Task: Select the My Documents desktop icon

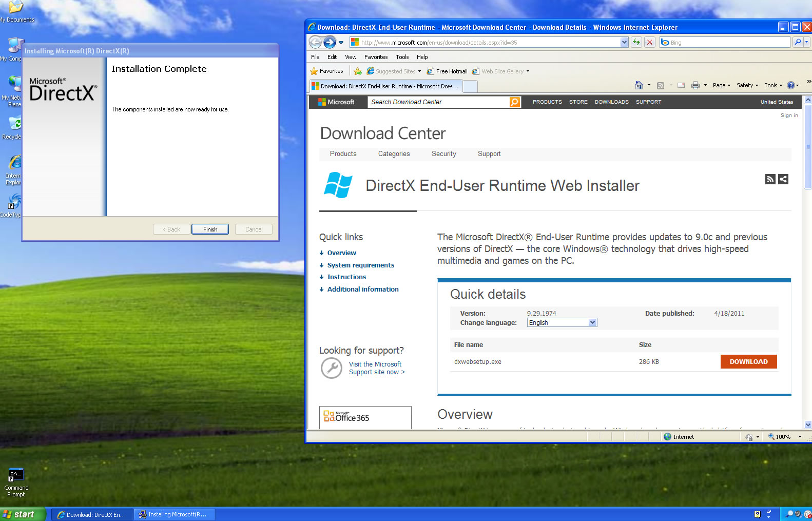Action: (16, 12)
